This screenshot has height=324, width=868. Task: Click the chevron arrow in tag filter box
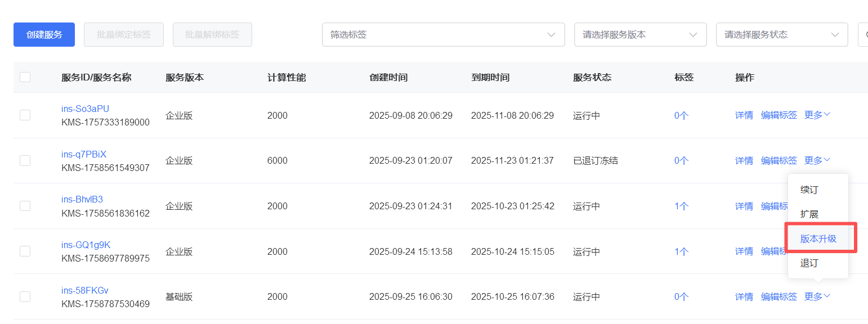pyautogui.click(x=551, y=35)
